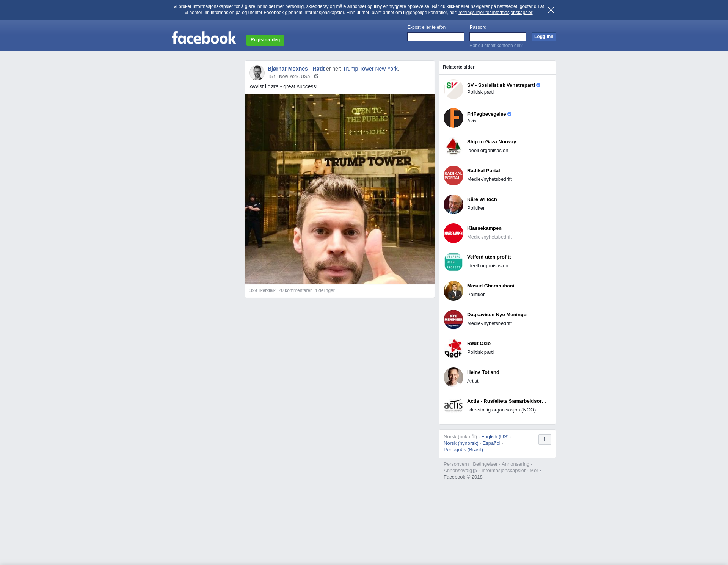728x565 pixels.
Task: Open Trump Tower New York location link
Action: coord(371,69)
